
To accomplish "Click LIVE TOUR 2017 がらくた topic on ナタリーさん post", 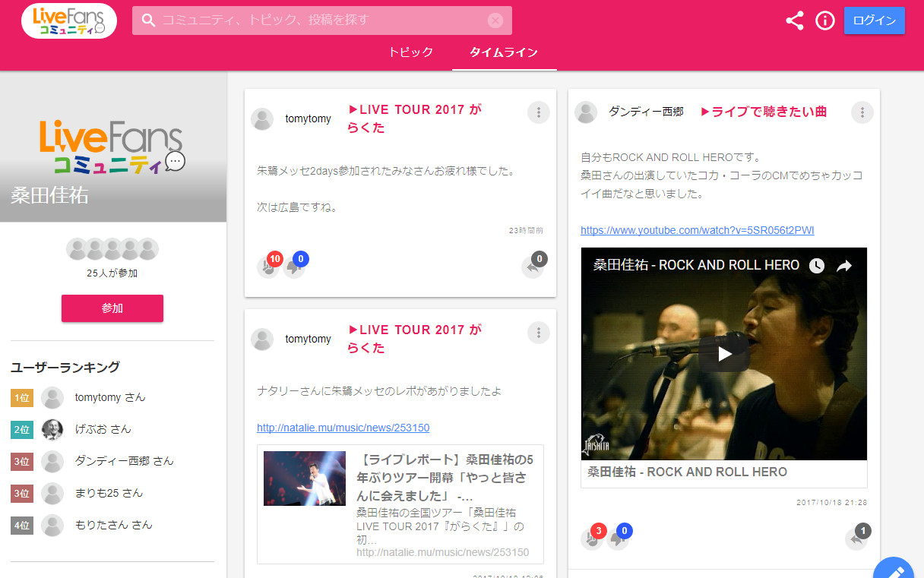I will (414, 339).
